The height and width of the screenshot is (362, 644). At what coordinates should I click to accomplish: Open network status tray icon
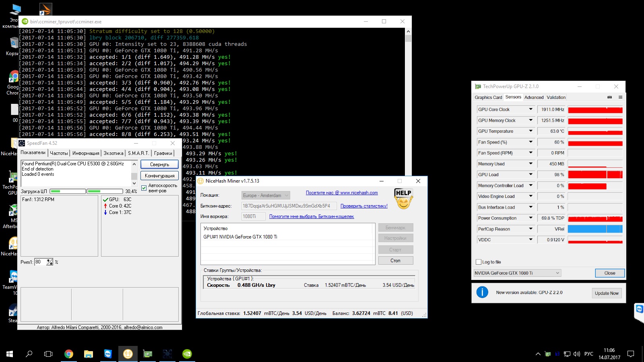coord(567,354)
